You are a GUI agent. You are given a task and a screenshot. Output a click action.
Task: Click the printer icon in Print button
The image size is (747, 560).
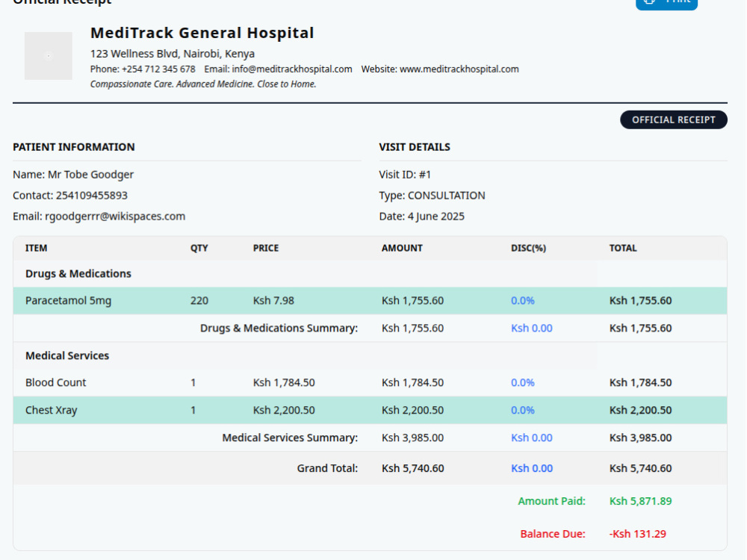click(x=649, y=2)
